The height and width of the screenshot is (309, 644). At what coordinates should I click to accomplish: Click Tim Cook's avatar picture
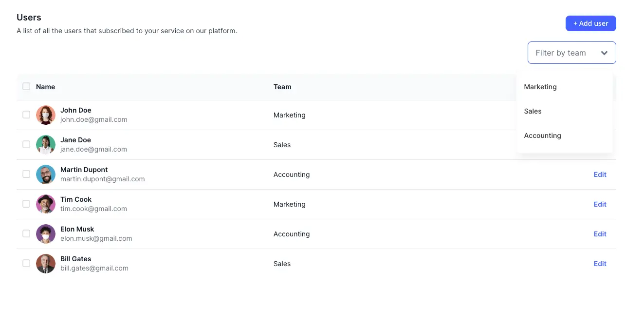tap(46, 204)
